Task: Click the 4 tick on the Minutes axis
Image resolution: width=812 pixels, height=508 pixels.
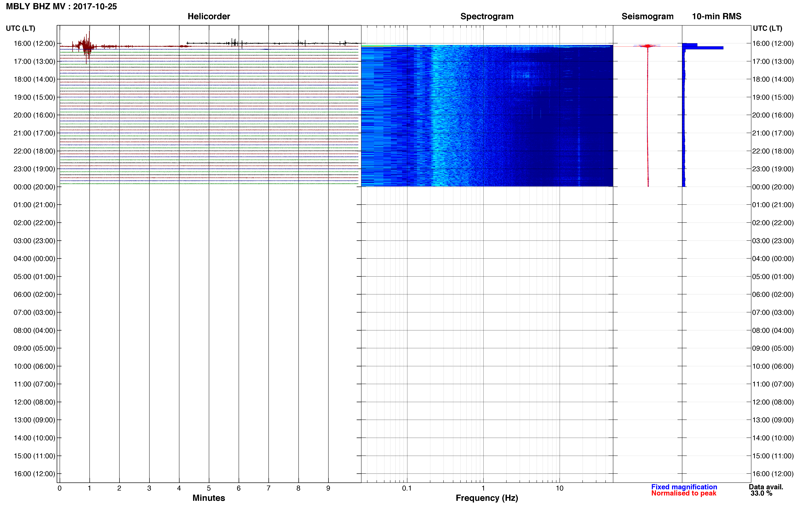Action: coord(179,488)
